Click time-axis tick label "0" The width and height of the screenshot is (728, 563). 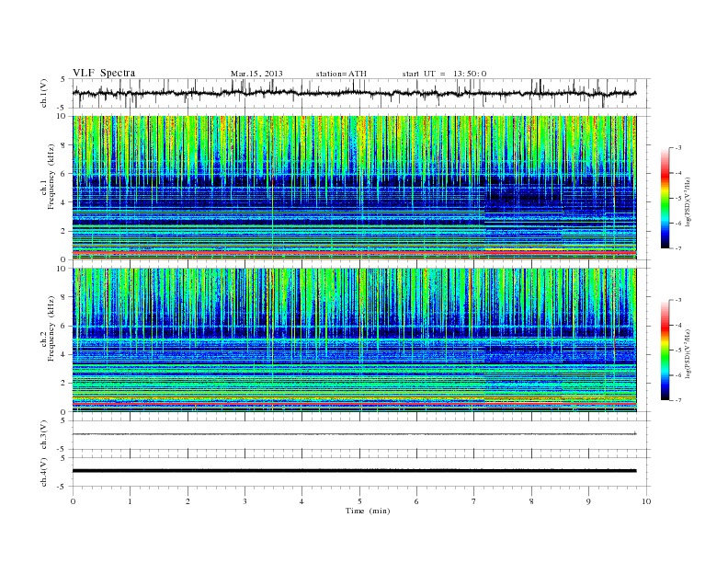tap(73, 501)
